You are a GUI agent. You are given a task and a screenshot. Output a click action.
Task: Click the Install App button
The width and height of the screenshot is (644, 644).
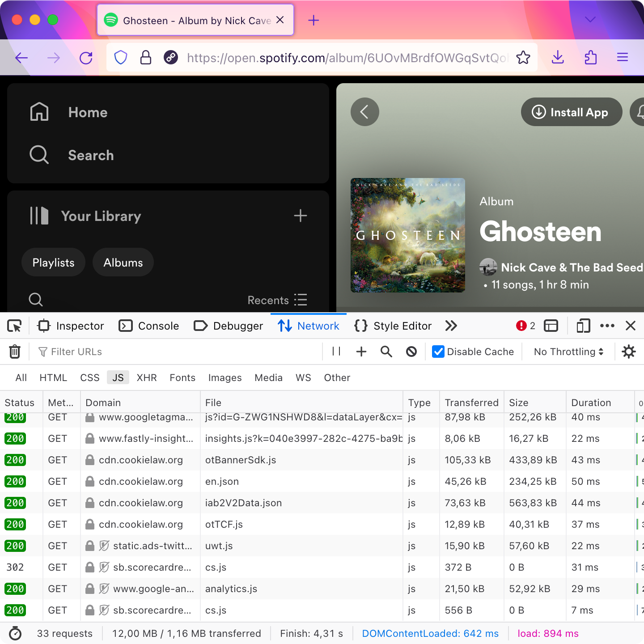coord(571,112)
